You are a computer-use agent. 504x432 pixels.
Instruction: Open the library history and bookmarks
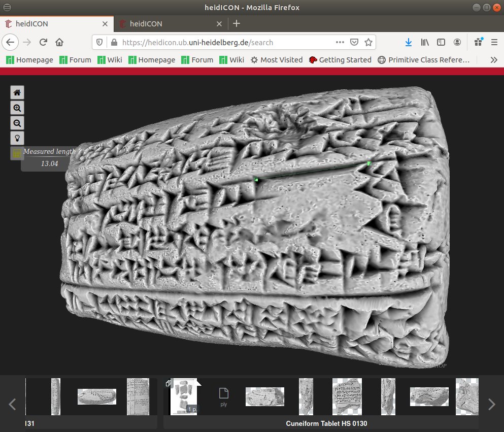point(425,42)
